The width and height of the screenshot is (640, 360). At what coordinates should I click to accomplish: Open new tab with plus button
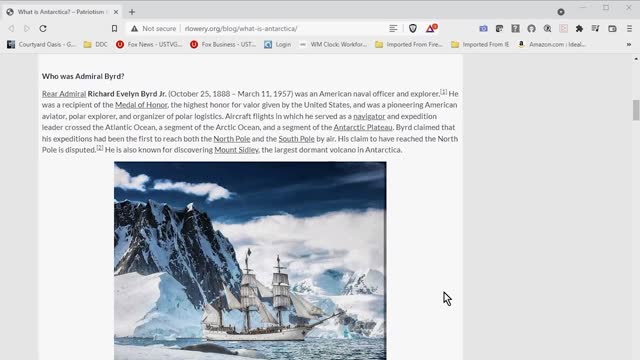[x=132, y=12]
